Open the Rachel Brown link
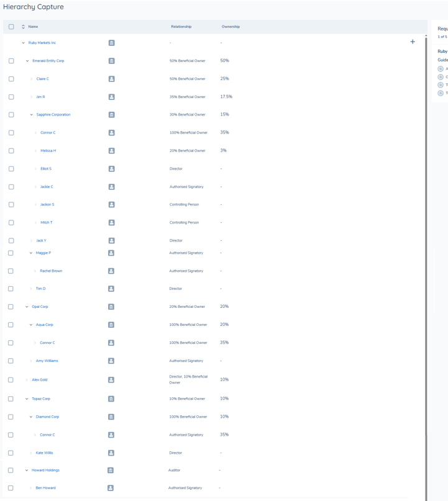 (x=51, y=271)
